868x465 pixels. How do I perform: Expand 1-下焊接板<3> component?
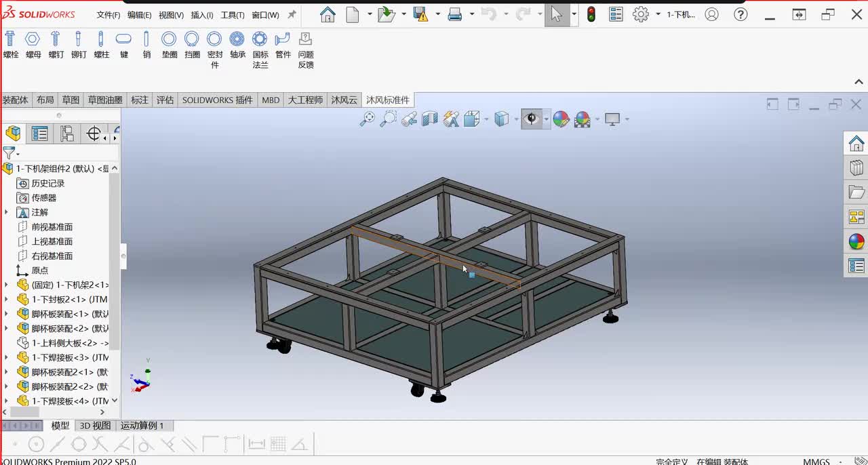[x=6, y=357]
